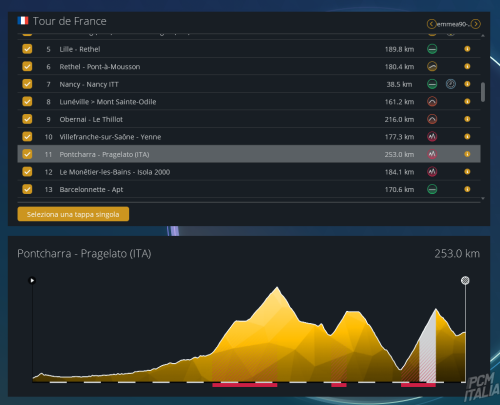Click the mountain icon for Pontcharra - Pragelato

pos(432,154)
